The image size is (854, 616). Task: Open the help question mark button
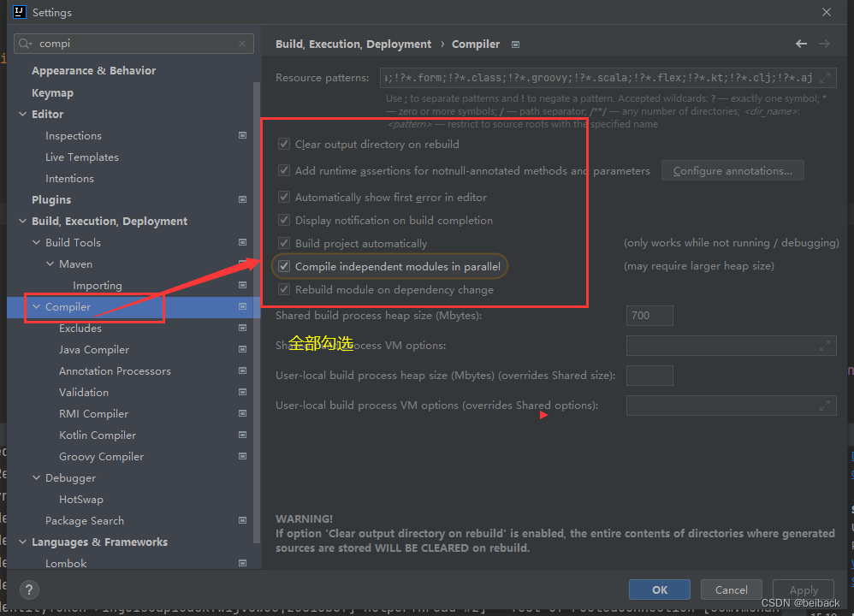29,589
